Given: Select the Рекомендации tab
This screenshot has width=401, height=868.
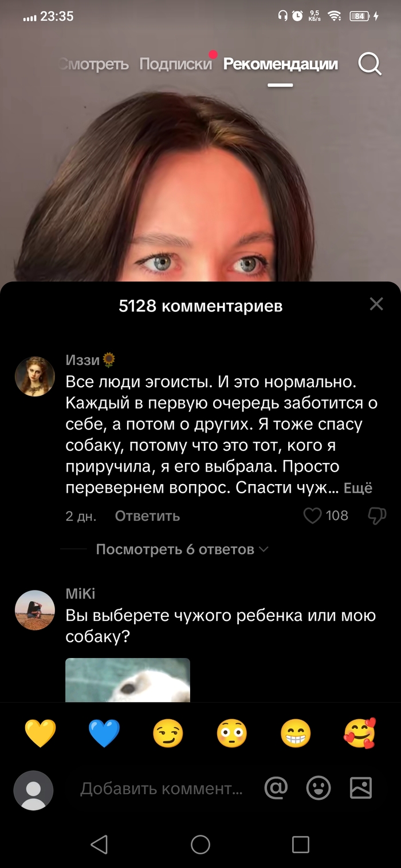Looking at the screenshot, I should 281,64.
